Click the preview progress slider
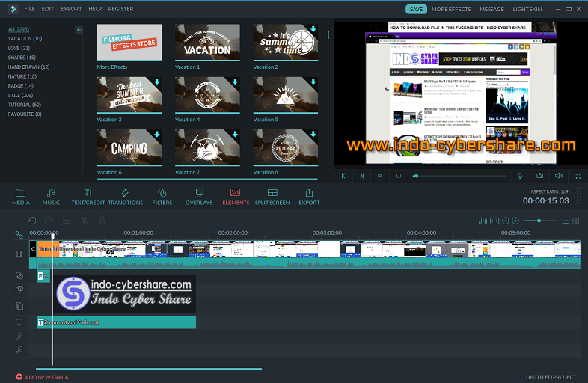Image resolution: width=588 pixels, height=383 pixels. pos(459,176)
